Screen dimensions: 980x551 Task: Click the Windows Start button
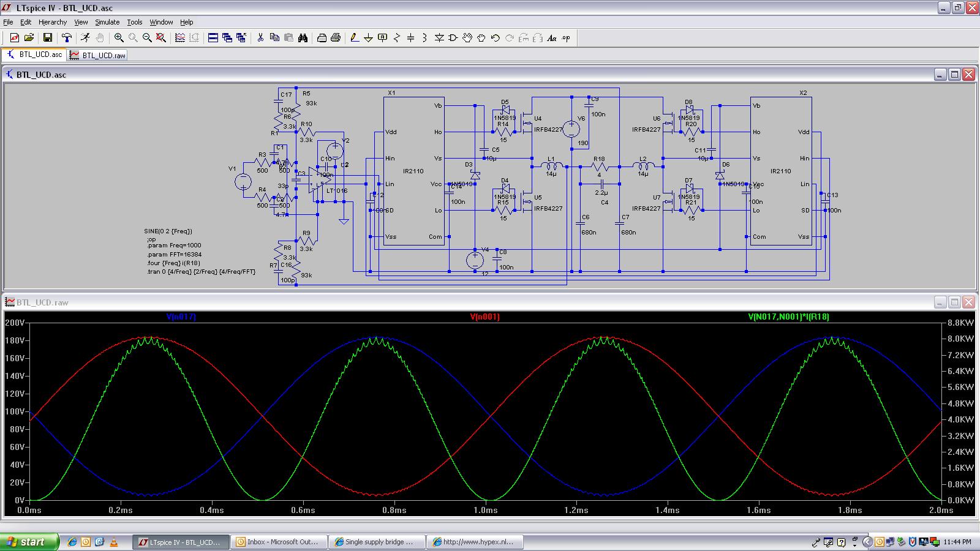30,542
